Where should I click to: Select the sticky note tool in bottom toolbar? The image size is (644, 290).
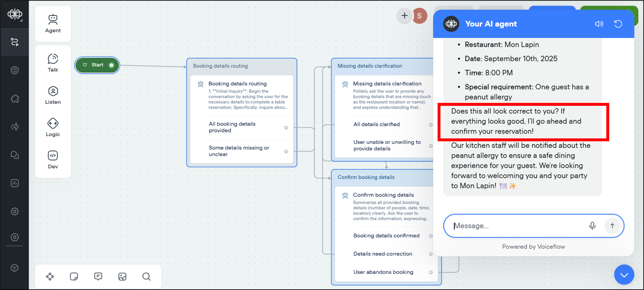(74, 276)
